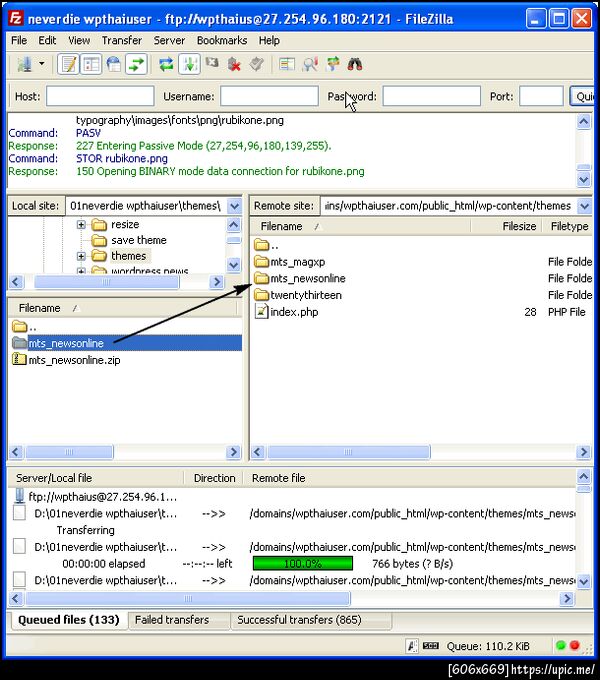Viewport: 600px width, 680px height.
Task: Click the message log scroll-up arrow
Action: coord(584,122)
